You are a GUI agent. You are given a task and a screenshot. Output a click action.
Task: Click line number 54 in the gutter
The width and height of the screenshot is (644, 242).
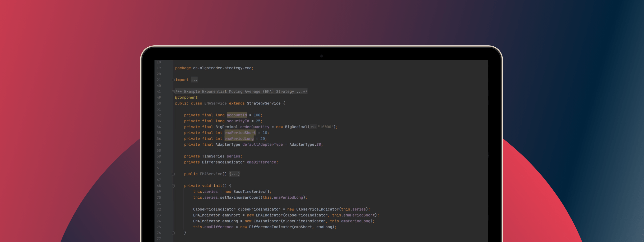[x=158, y=127]
